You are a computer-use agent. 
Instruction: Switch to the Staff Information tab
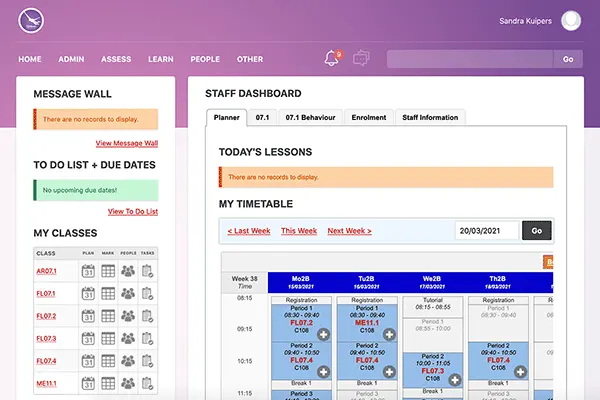pos(430,117)
